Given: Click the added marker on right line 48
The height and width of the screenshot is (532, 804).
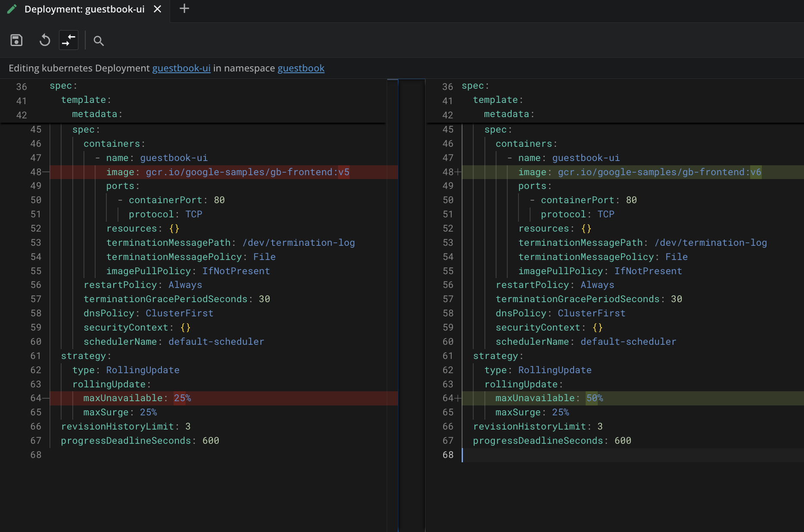Looking at the screenshot, I should pos(458,172).
